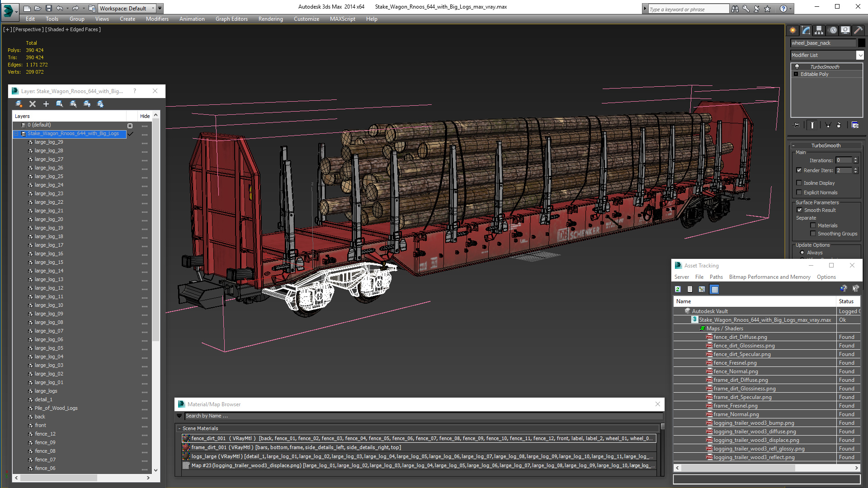Screen dimensions: 868x488
Task: Click Make Unique icon below modifier stack
Action: (828, 125)
